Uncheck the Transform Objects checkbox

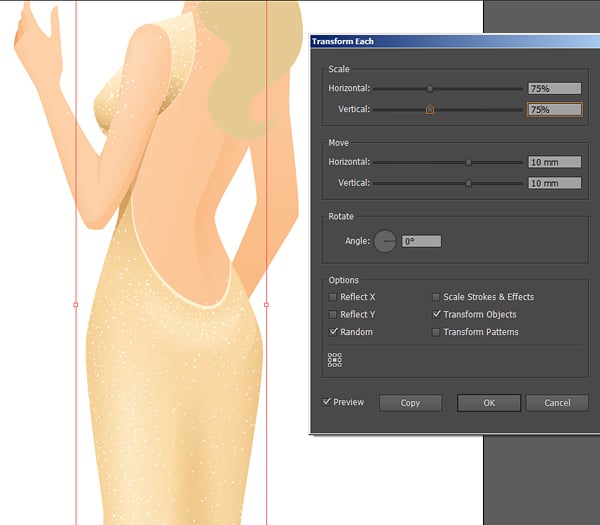point(436,315)
